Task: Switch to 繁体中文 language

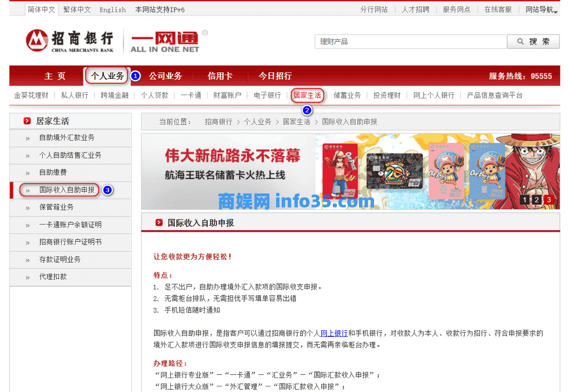Action: point(77,10)
